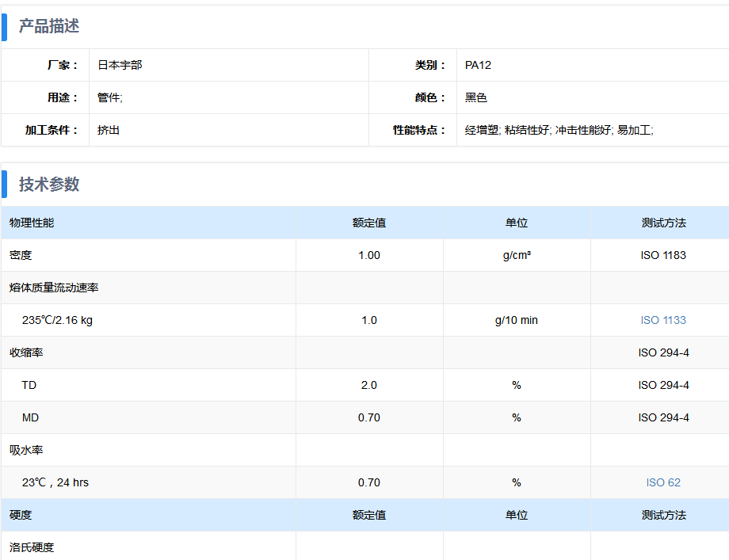Viewport: 729px width, 560px height.
Task: Click the 235℃/2.16 kg condition row
Action: click(x=57, y=320)
